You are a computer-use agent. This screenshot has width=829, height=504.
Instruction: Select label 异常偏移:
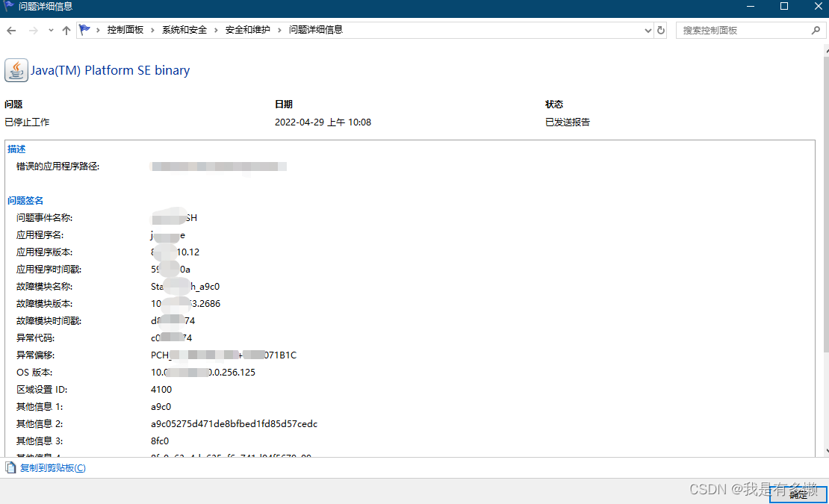(35, 355)
